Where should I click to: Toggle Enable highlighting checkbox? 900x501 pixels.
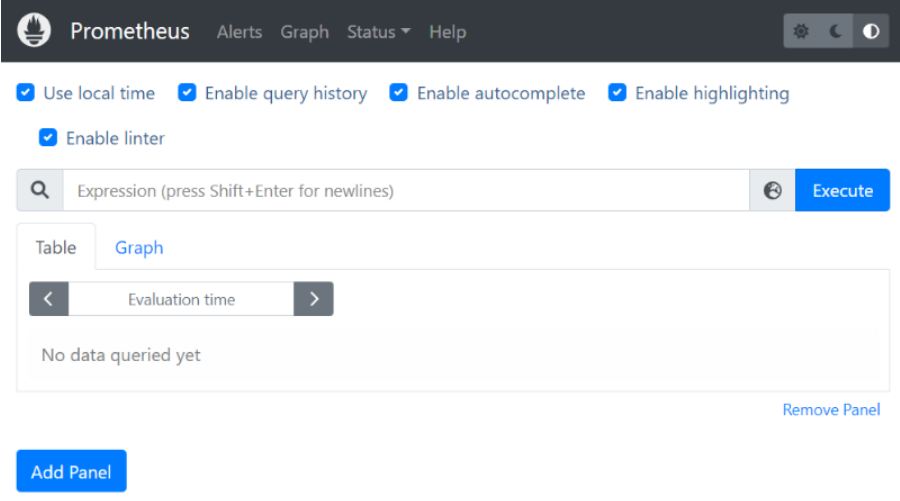tap(617, 92)
